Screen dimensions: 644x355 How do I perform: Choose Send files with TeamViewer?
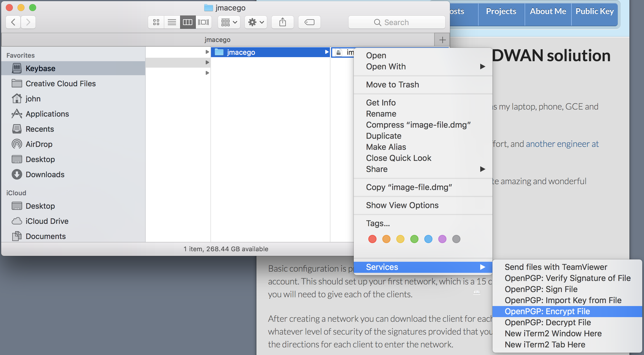(567, 267)
